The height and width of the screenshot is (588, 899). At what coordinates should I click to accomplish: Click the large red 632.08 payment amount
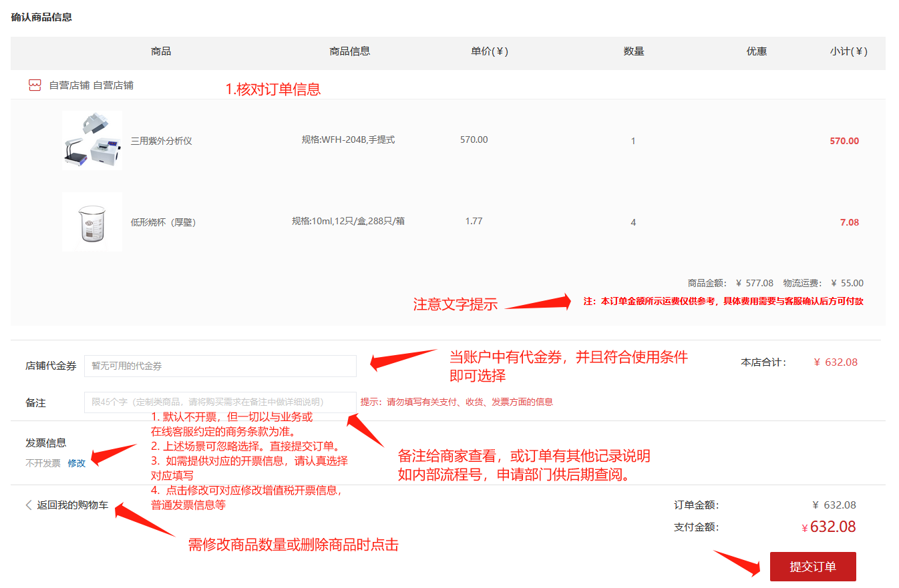point(832,527)
